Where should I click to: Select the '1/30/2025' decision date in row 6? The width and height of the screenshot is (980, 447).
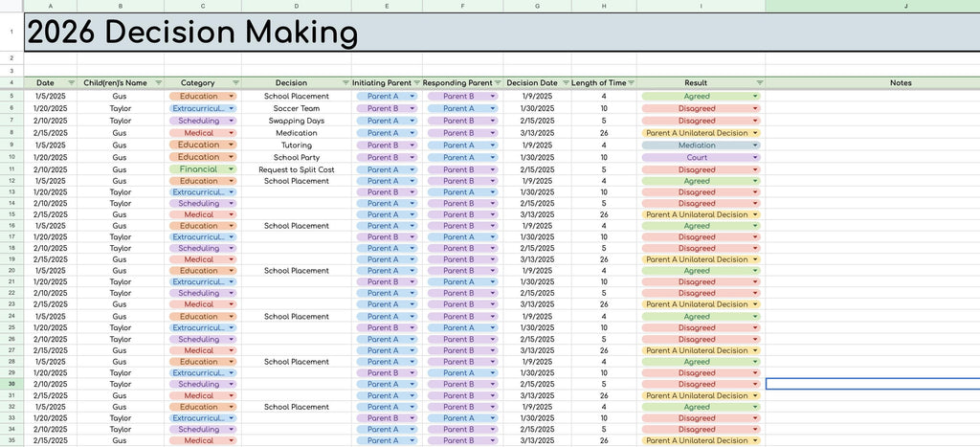pos(538,108)
